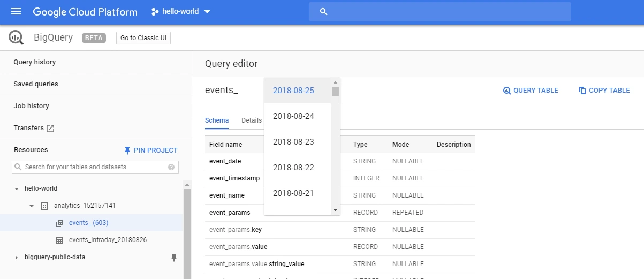Viewport: 644px width, 279px height.
Task: Click the pin icon beside PIN PROJECT
Action: tap(127, 150)
